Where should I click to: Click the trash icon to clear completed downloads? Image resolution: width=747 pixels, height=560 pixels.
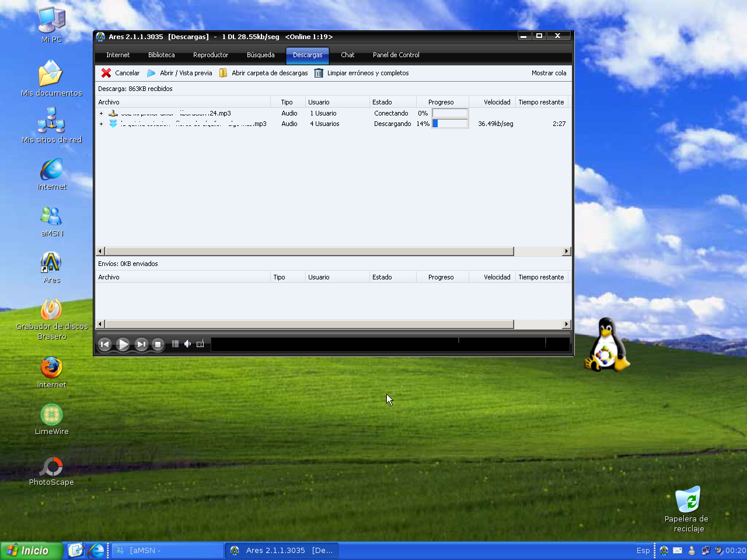pos(319,73)
